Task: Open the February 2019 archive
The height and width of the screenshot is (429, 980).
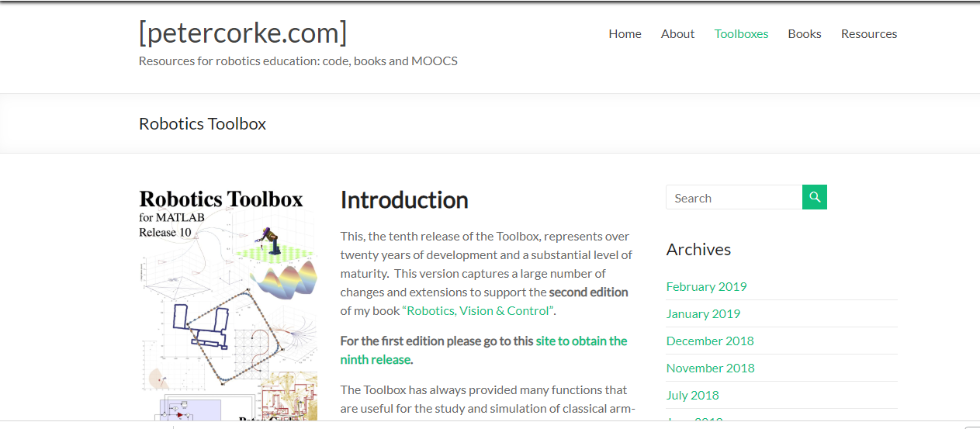Action: tap(706, 286)
